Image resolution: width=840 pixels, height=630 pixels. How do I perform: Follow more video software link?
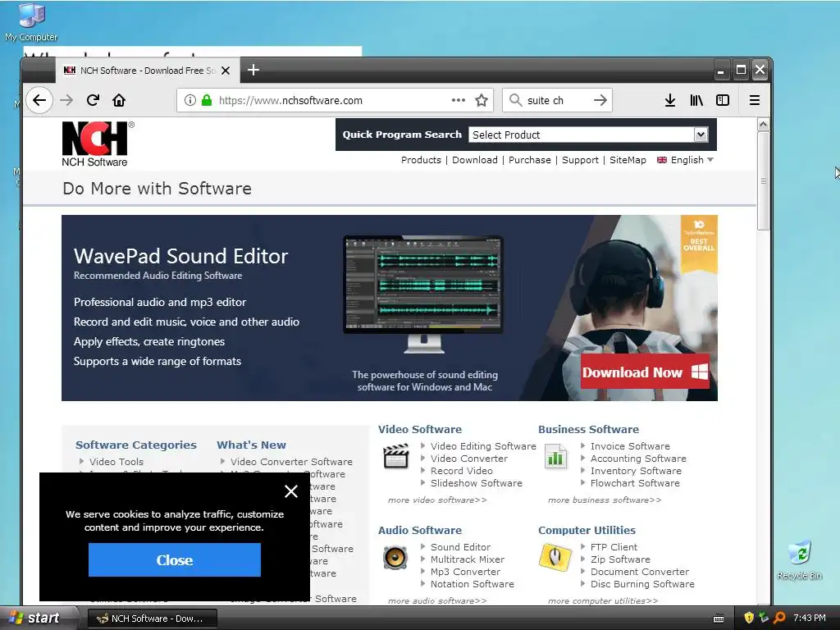(x=437, y=500)
